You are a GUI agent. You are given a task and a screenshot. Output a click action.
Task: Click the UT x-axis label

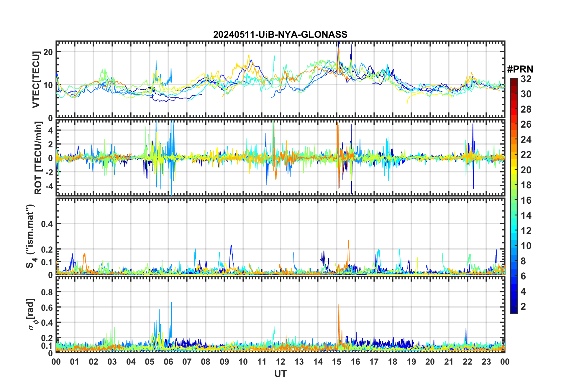(280, 374)
